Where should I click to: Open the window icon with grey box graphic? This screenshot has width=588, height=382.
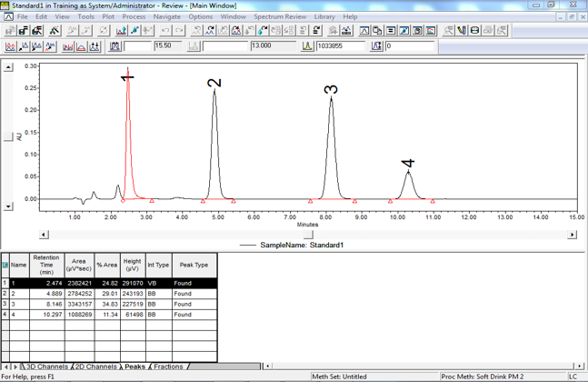[417, 30]
